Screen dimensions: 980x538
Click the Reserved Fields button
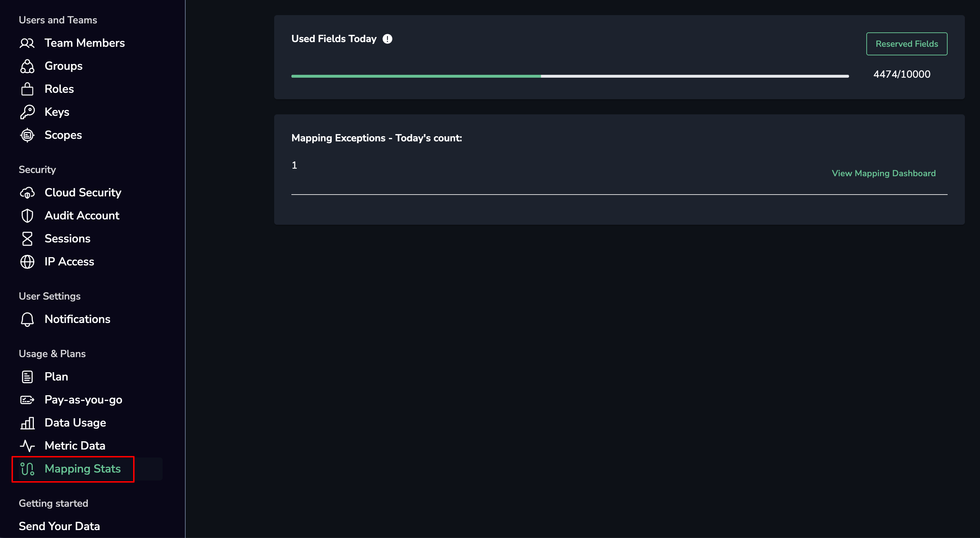[x=907, y=44]
